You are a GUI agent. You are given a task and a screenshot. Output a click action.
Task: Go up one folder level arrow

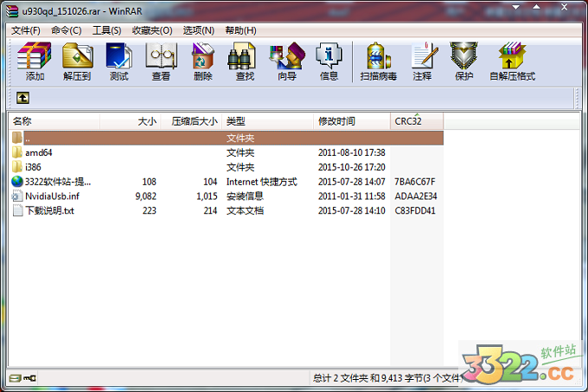(22, 98)
